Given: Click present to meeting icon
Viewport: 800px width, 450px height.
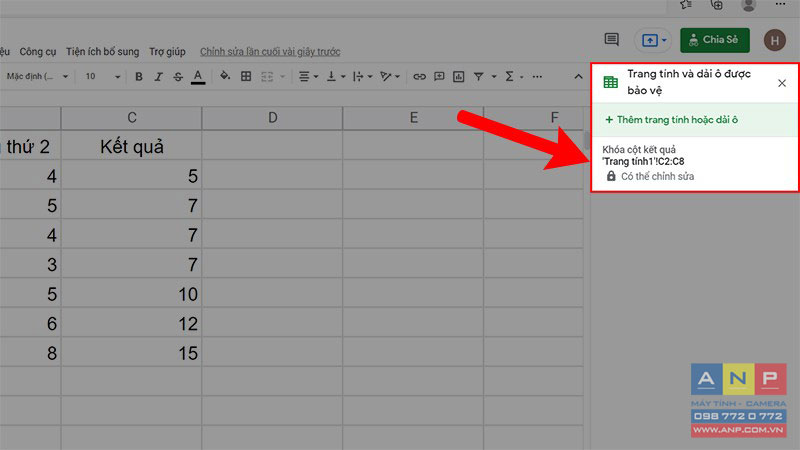Looking at the screenshot, I should point(649,40).
